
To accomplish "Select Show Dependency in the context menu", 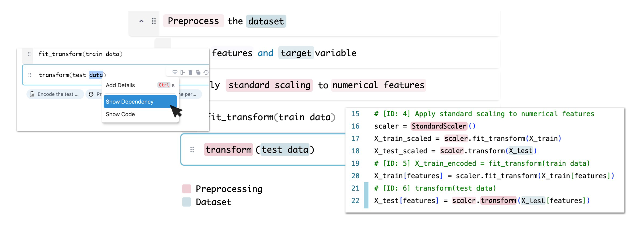I will (130, 102).
